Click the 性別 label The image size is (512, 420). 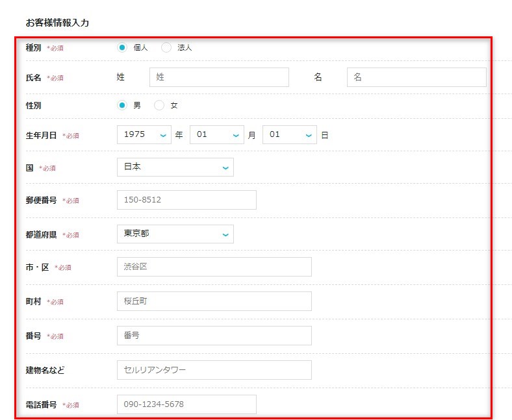[x=33, y=106]
